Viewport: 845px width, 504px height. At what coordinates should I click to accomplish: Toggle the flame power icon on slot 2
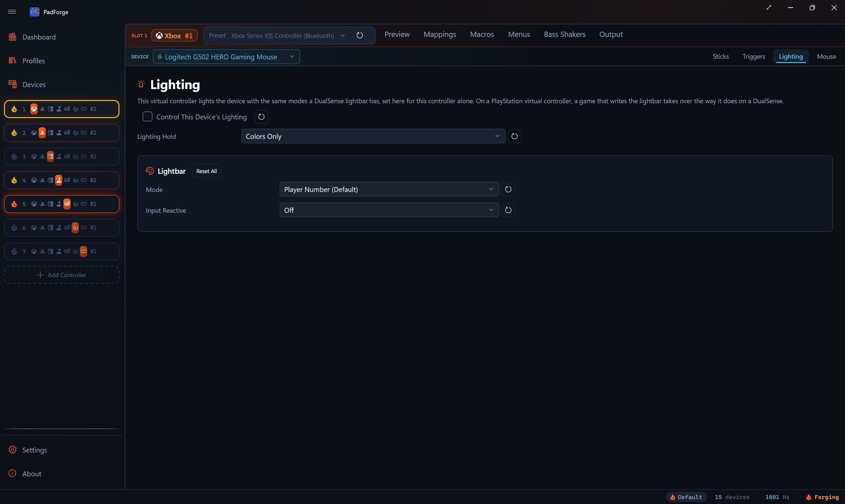pyautogui.click(x=14, y=133)
